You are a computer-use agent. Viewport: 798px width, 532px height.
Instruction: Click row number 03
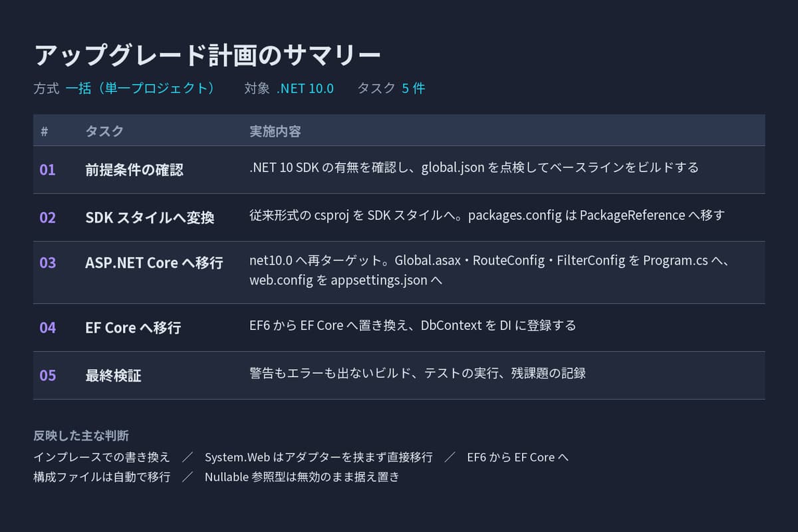pos(48,263)
